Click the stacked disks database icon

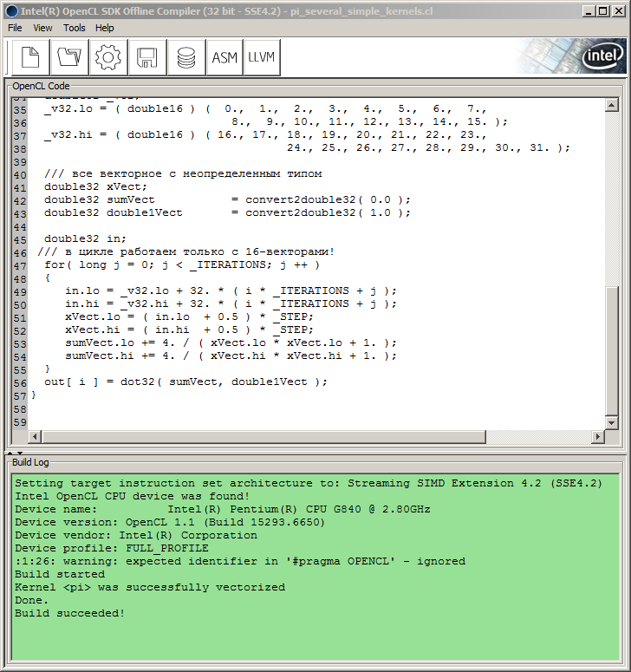point(185,57)
